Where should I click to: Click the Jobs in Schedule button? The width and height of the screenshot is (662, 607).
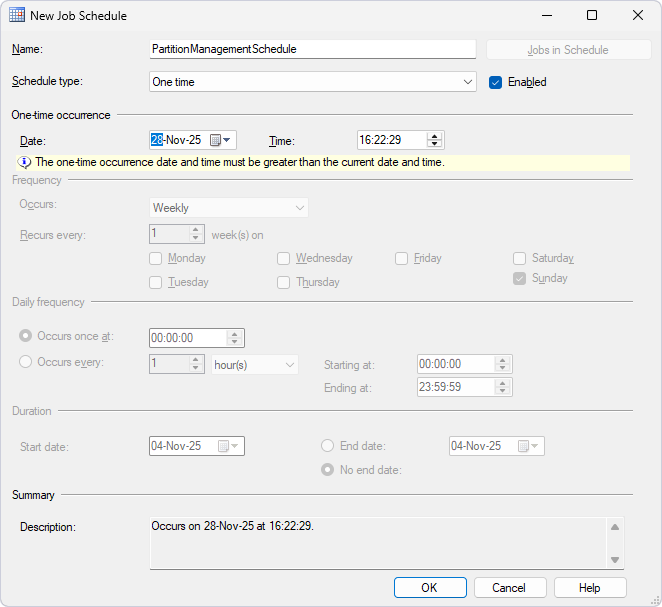tap(568, 50)
